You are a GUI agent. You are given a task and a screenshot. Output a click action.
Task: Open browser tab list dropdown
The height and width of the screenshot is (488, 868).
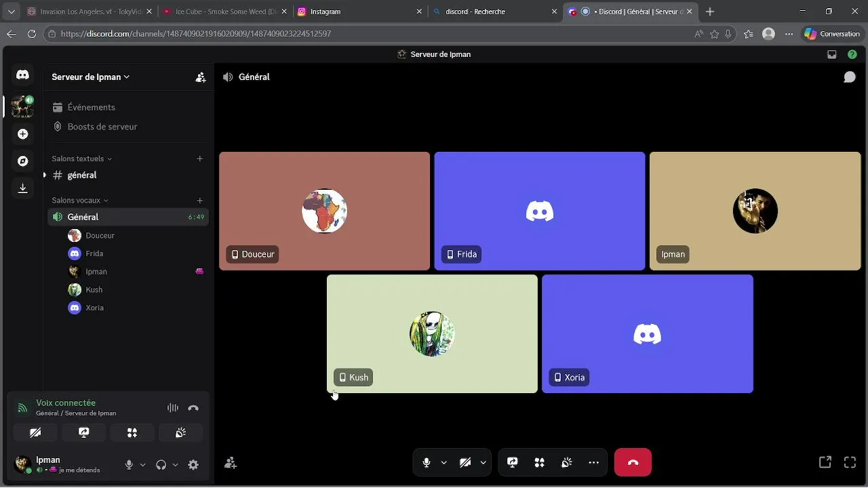[12, 12]
